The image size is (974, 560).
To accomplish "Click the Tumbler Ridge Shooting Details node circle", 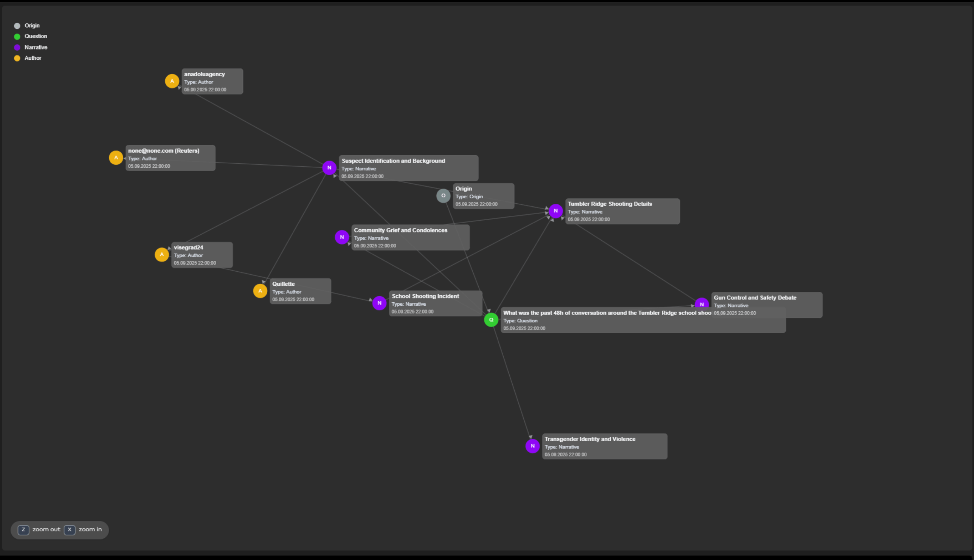I will click(556, 211).
